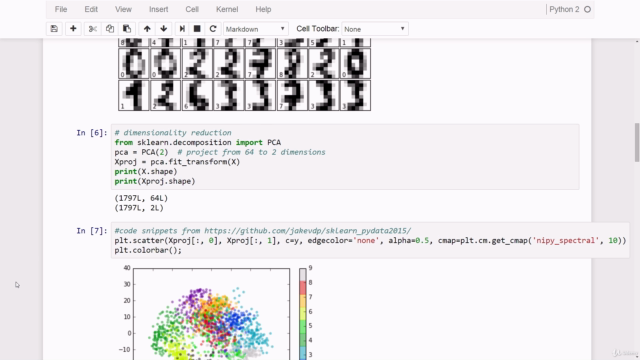Interrupt kernel stop icon
Screen dimensions: 640x360
point(197,29)
